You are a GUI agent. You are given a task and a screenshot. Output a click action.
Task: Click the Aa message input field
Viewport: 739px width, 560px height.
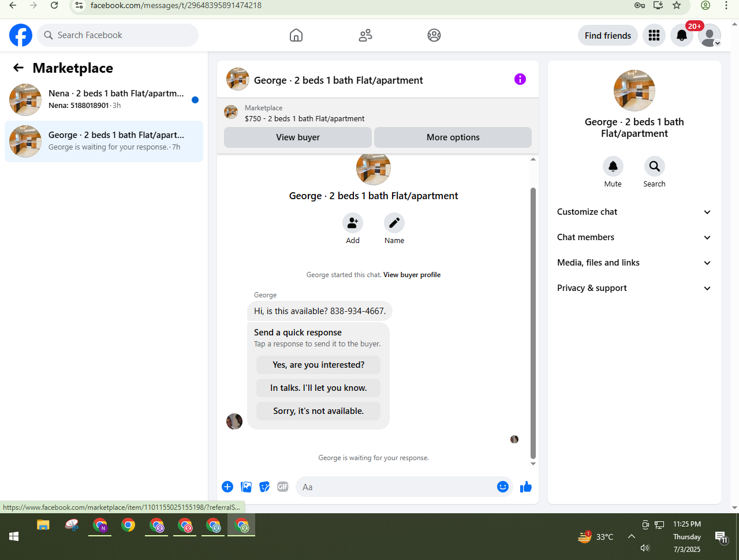point(396,487)
